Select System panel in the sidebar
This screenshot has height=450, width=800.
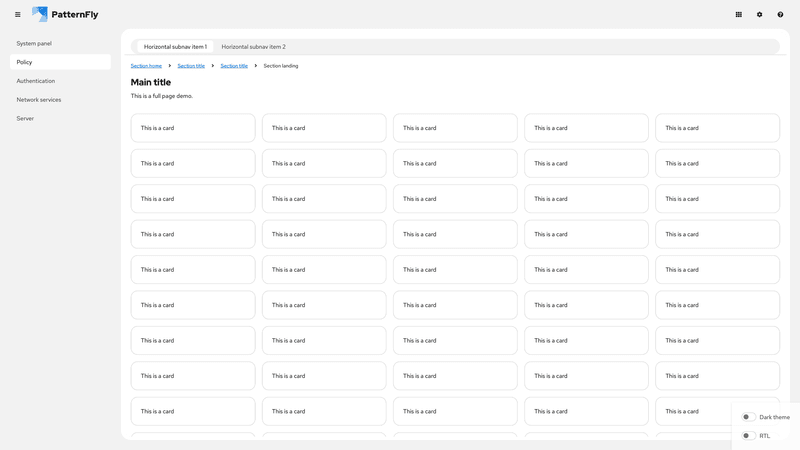tap(60, 43)
